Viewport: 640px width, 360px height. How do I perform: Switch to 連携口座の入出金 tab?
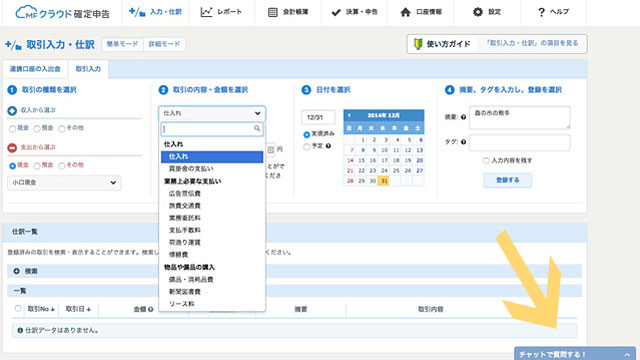coord(35,69)
